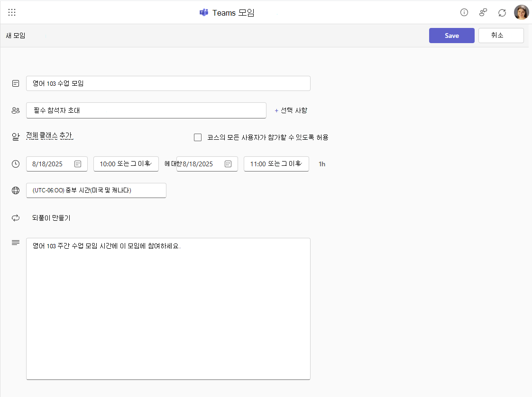Open the app launcher grid icon

coord(12,12)
